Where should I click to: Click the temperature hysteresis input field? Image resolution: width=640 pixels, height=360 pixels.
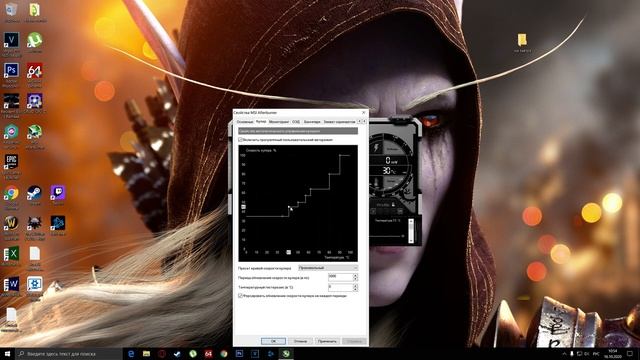click(340, 287)
